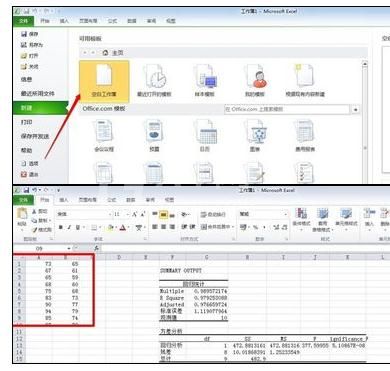The image size is (390, 371).
Task: Click Open in the upper Backstage menu
Action: (x=30, y=56)
